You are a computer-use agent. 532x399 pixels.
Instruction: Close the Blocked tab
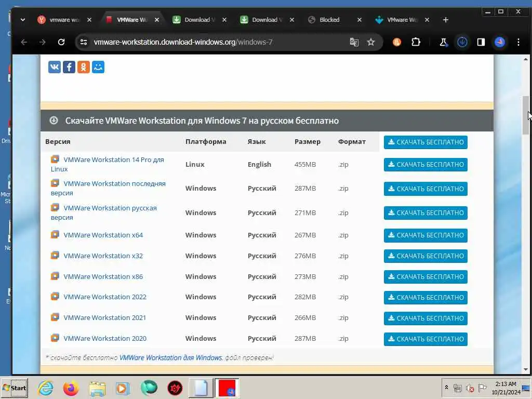360,20
